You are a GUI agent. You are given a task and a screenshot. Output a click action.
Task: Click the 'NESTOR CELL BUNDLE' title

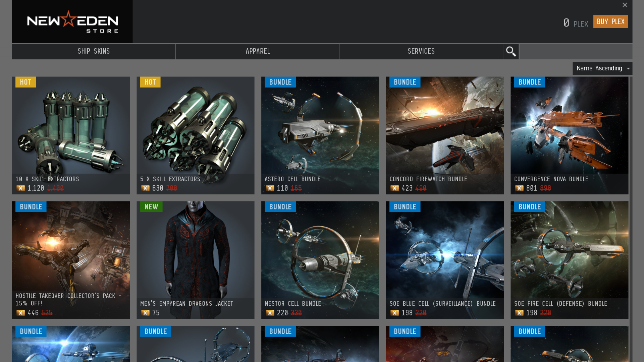click(x=293, y=304)
